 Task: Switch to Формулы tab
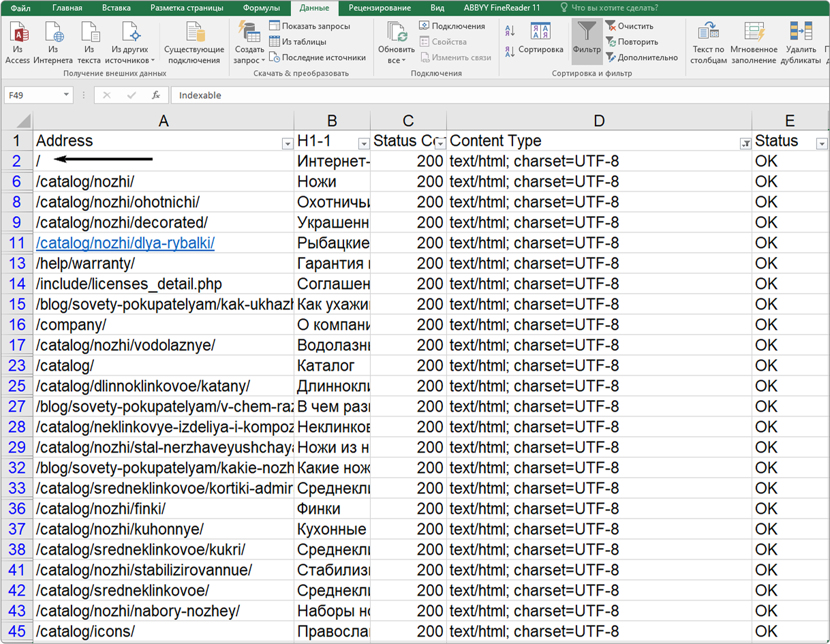[x=261, y=8]
